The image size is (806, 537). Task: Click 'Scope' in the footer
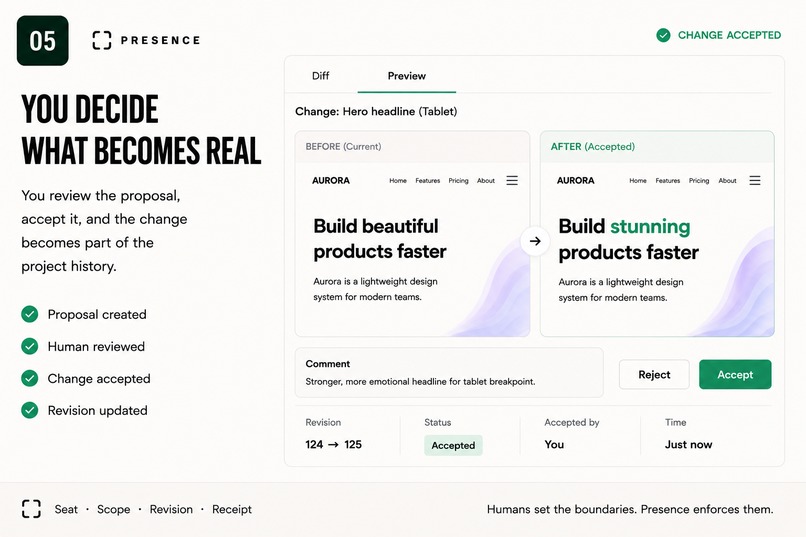tap(114, 509)
